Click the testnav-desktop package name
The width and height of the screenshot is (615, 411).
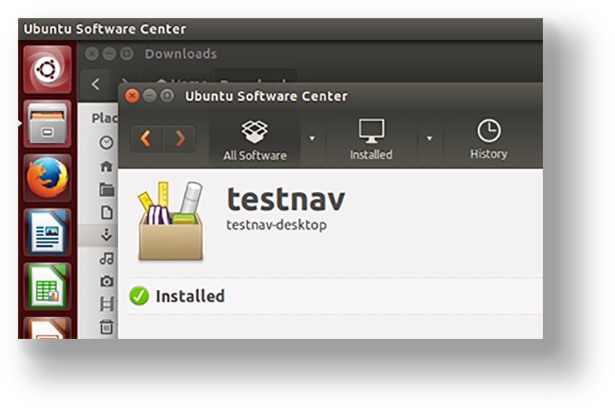point(277,225)
